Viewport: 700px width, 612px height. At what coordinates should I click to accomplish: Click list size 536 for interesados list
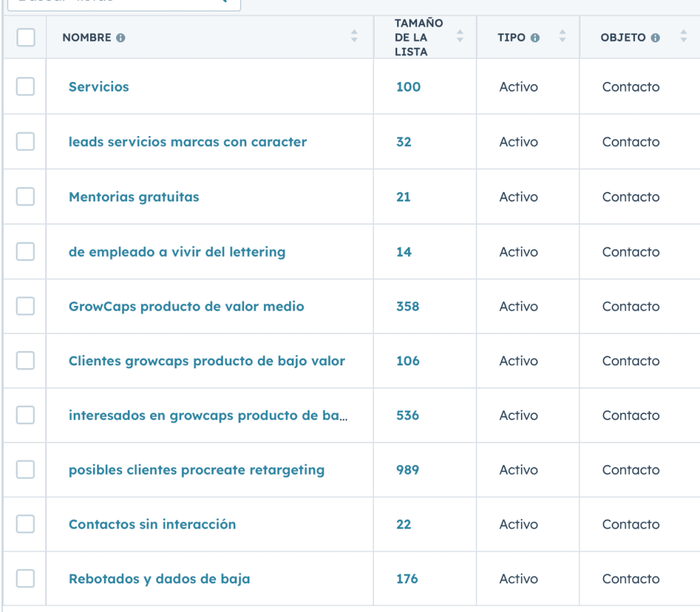[x=407, y=415]
